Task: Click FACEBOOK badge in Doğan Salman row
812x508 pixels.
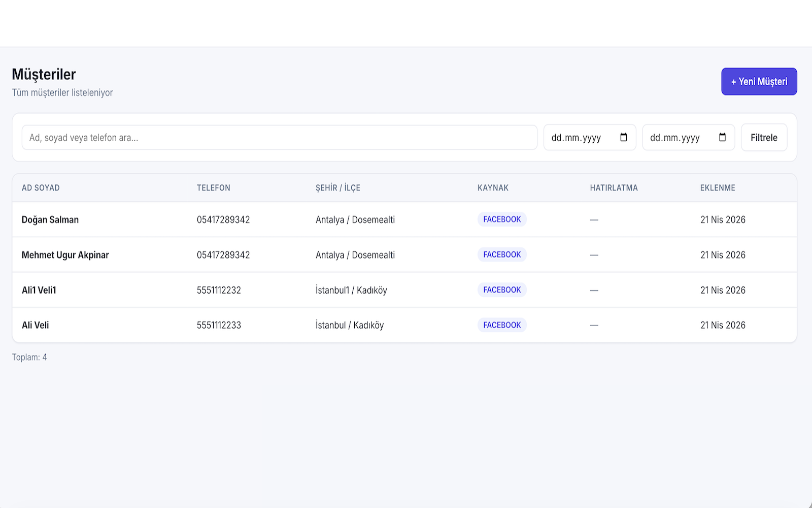Action: (502, 219)
